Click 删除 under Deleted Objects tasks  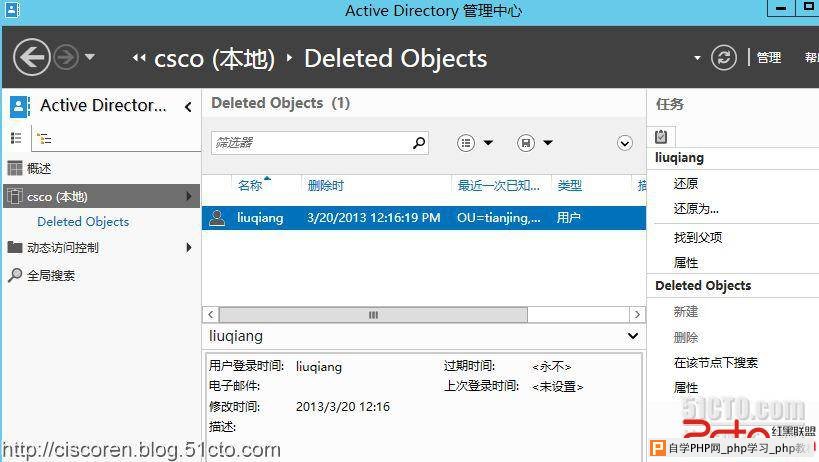[x=686, y=337]
